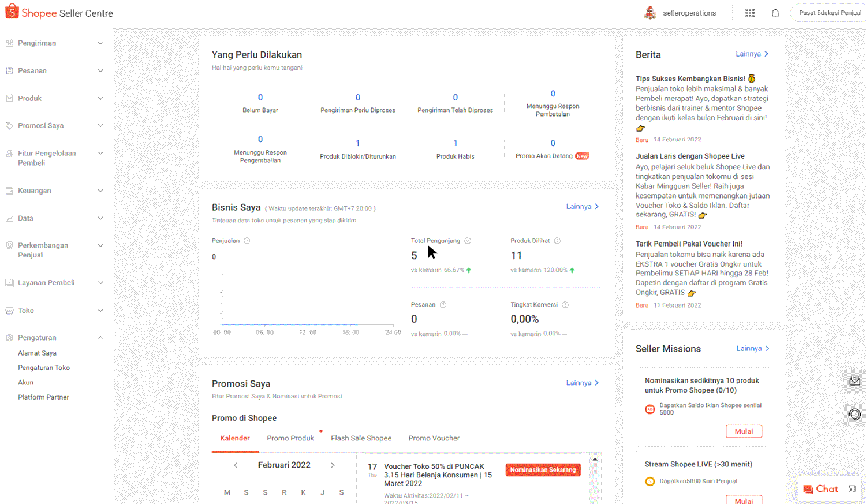
Task: Open the notification bell icon
Action: coord(775,13)
